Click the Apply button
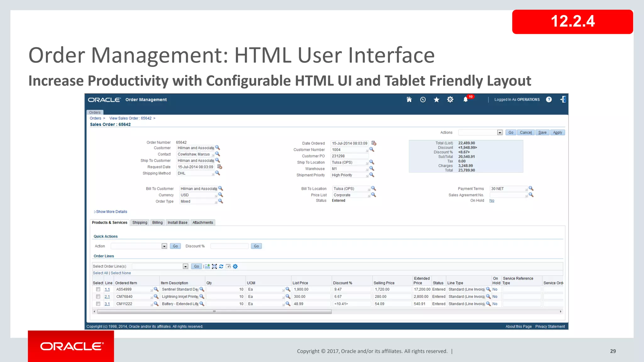Viewport: 644px width, 362px height. click(x=558, y=133)
